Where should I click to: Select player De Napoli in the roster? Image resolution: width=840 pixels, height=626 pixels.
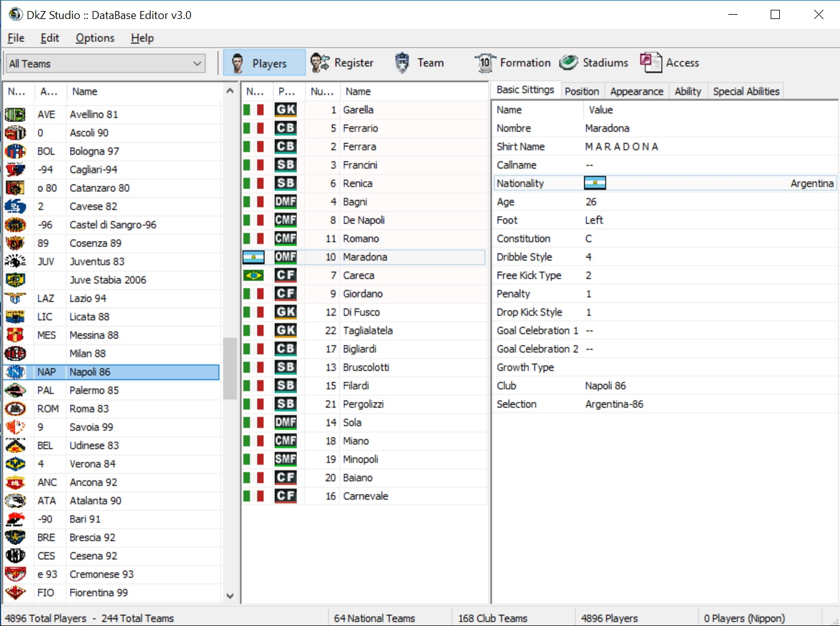click(364, 220)
